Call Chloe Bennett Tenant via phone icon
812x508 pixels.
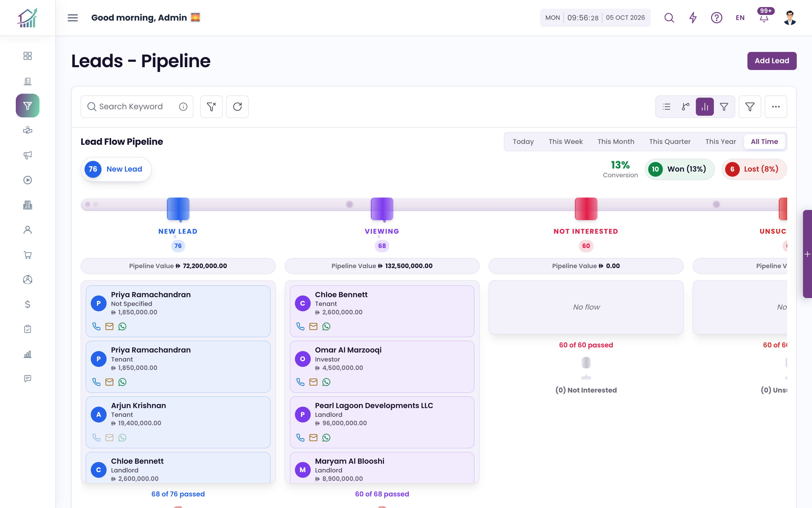coord(300,327)
